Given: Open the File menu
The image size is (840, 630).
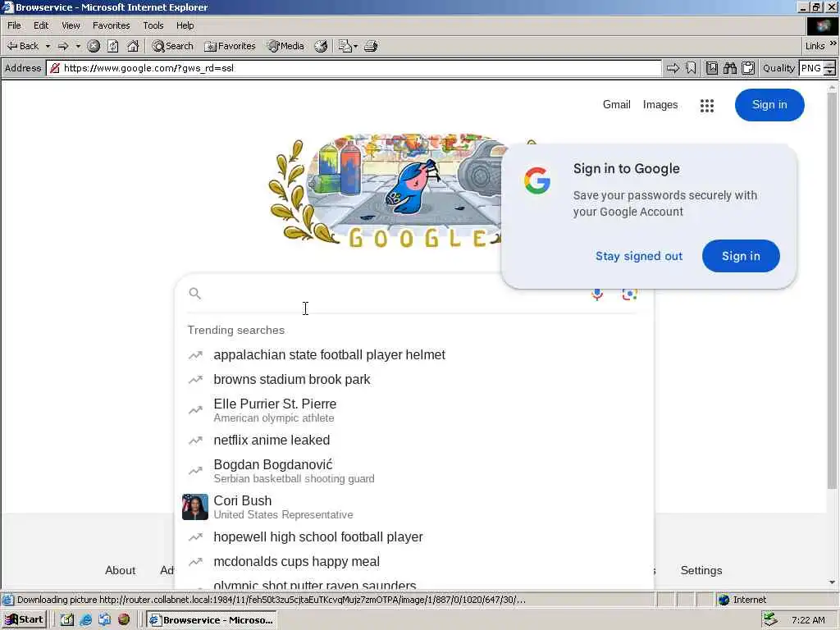Looking at the screenshot, I should (x=14, y=25).
